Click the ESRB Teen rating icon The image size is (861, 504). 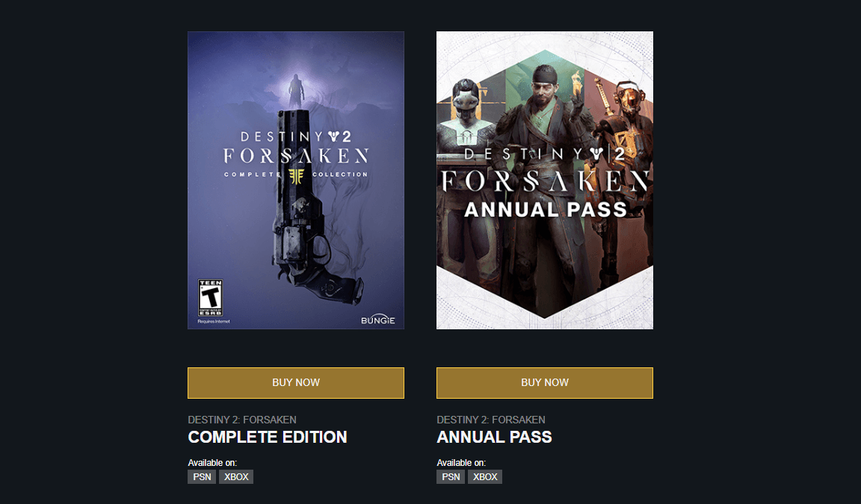click(x=208, y=298)
